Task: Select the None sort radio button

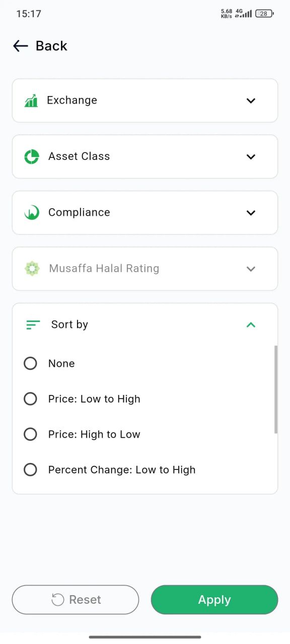Action: (x=30, y=363)
